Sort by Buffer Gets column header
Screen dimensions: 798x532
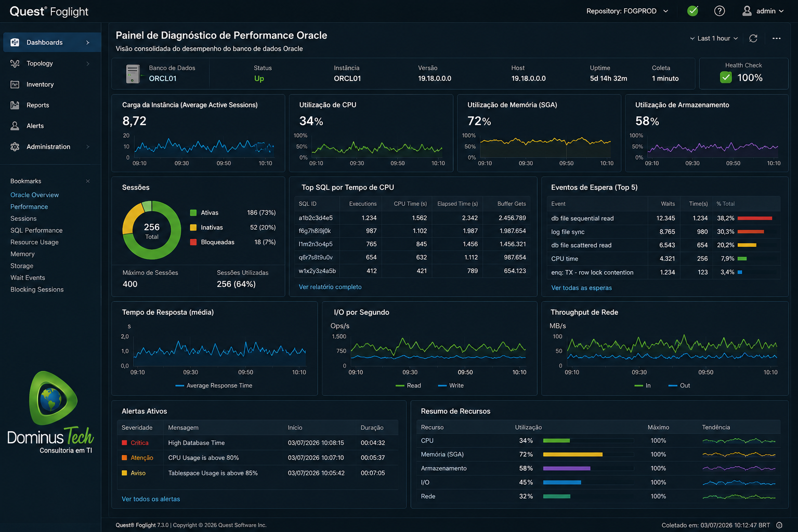[x=512, y=204]
